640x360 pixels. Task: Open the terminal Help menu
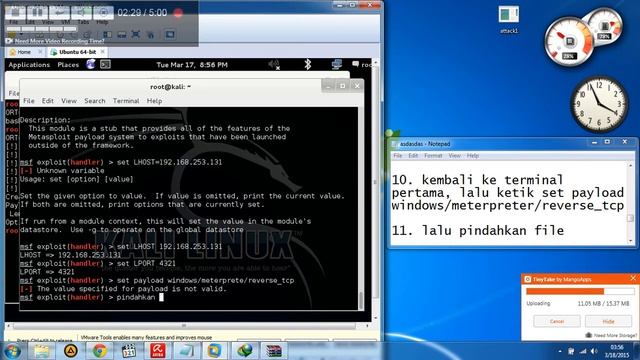(x=154, y=101)
